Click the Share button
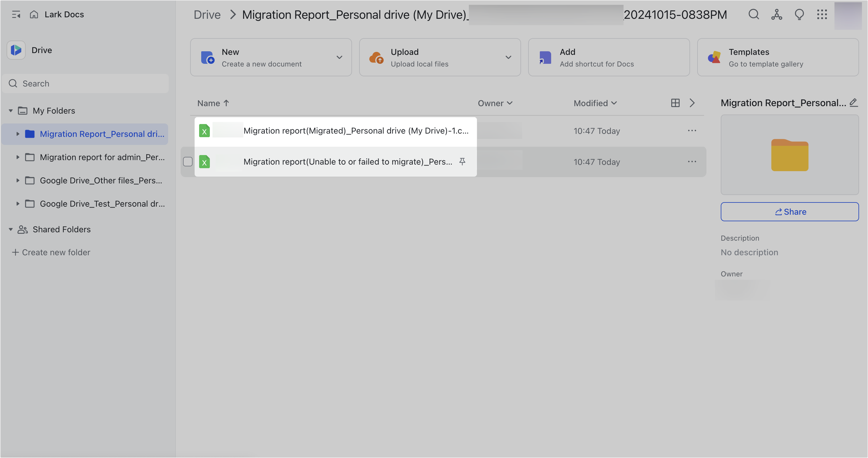Image resolution: width=868 pixels, height=458 pixels. click(790, 212)
